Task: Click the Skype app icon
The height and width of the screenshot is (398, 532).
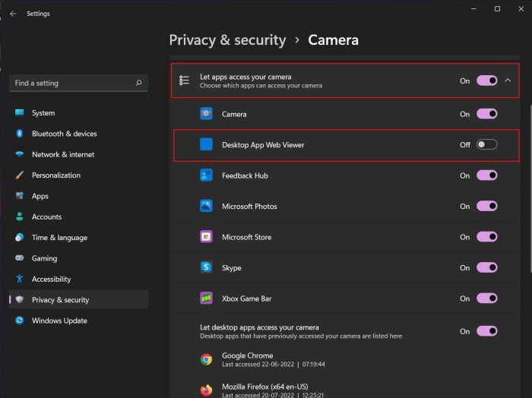Action: (206, 267)
